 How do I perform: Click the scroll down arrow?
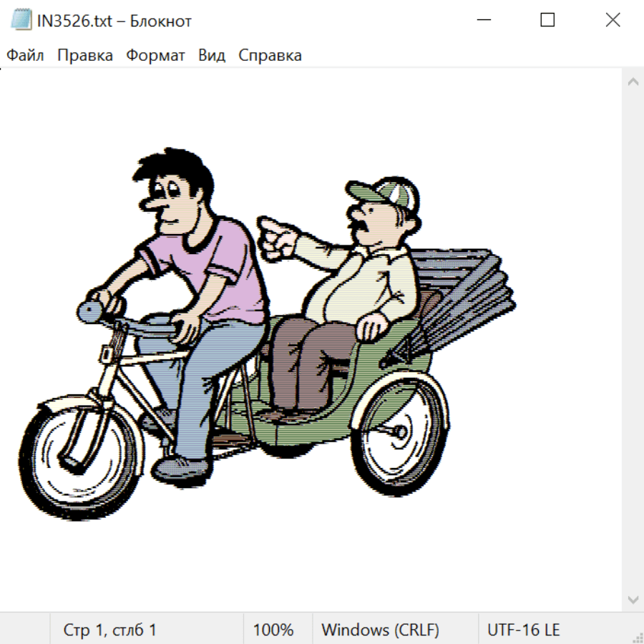[633, 599]
